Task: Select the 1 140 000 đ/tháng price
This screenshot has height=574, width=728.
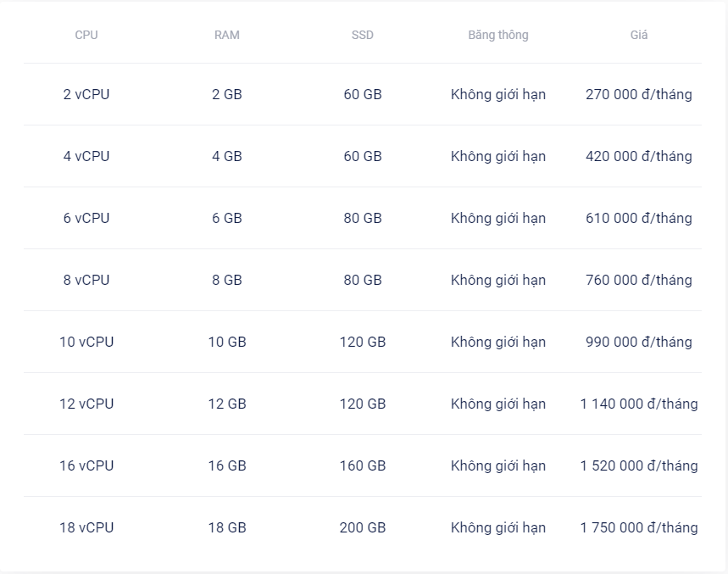Action: pyautogui.click(x=639, y=404)
